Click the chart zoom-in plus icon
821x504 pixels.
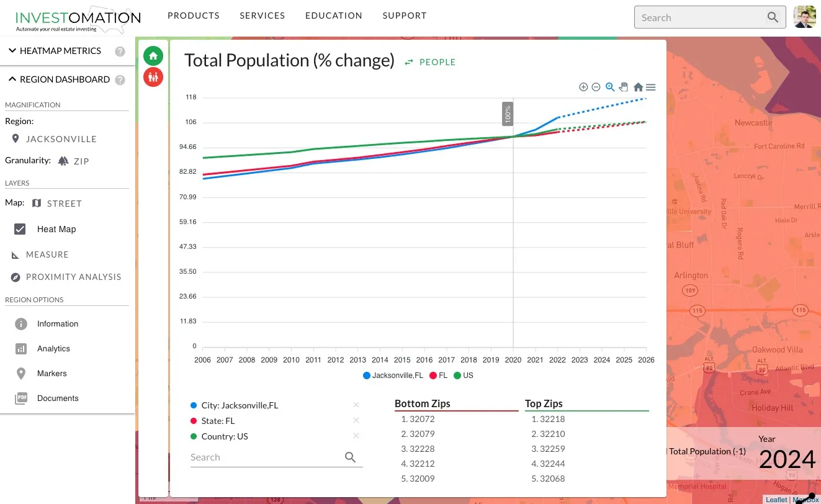point(583,88)
